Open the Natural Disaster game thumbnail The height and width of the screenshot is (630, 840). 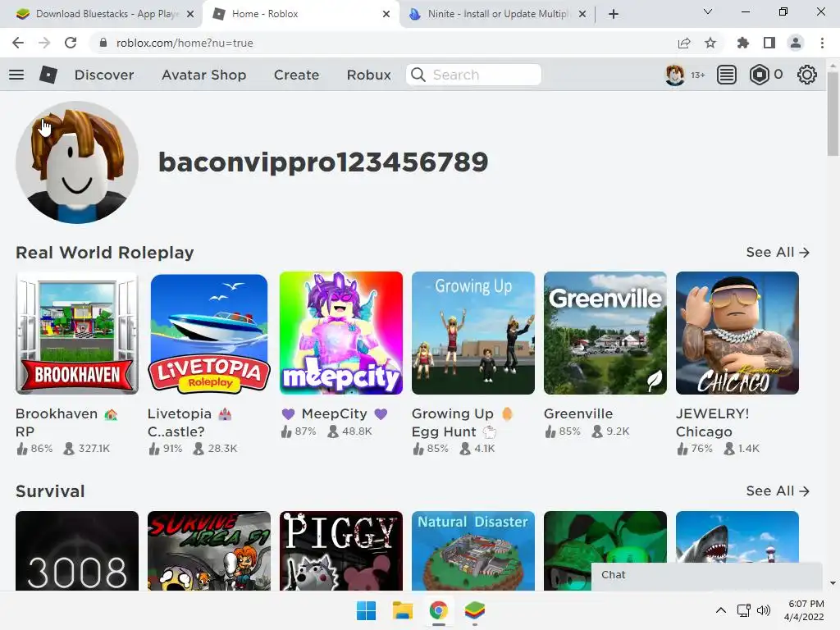click(473, 550)
